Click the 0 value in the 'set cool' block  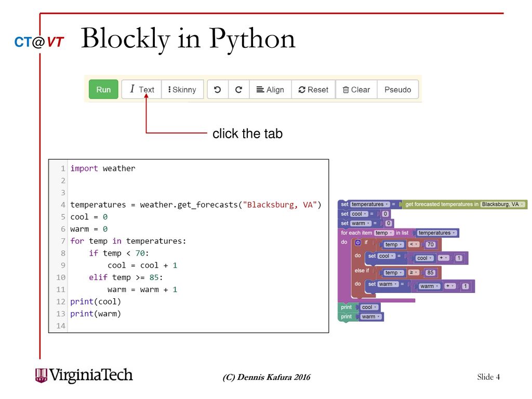[385, 214]
